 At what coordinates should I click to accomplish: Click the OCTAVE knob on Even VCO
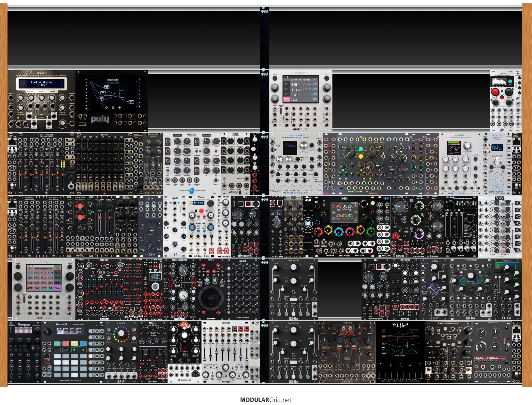[400, 207]
